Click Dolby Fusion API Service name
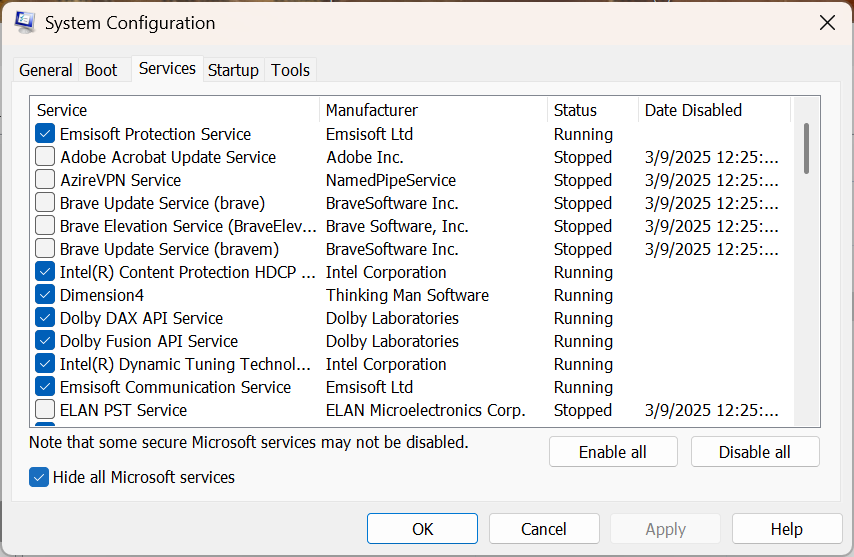Image resolution: width=854 pixels, height=557 pixels. (149, 341)
